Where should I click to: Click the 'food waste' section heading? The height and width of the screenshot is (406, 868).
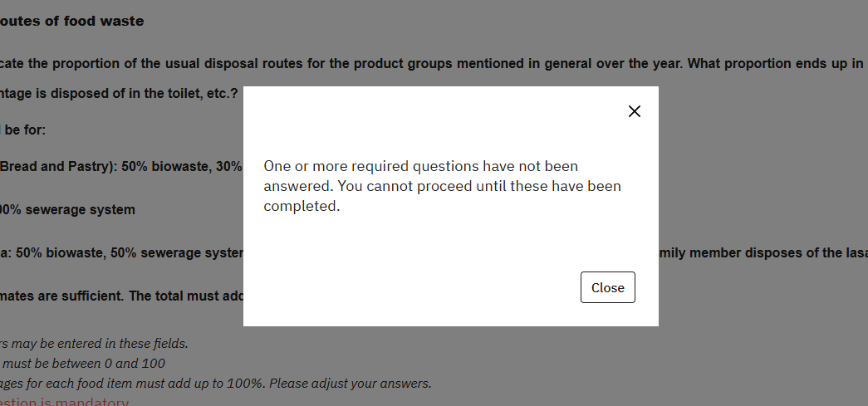(72, 22)
